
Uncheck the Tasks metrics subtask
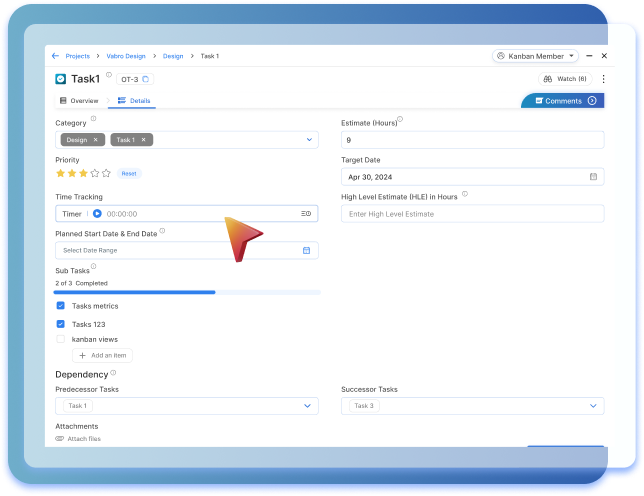point(61,306)
